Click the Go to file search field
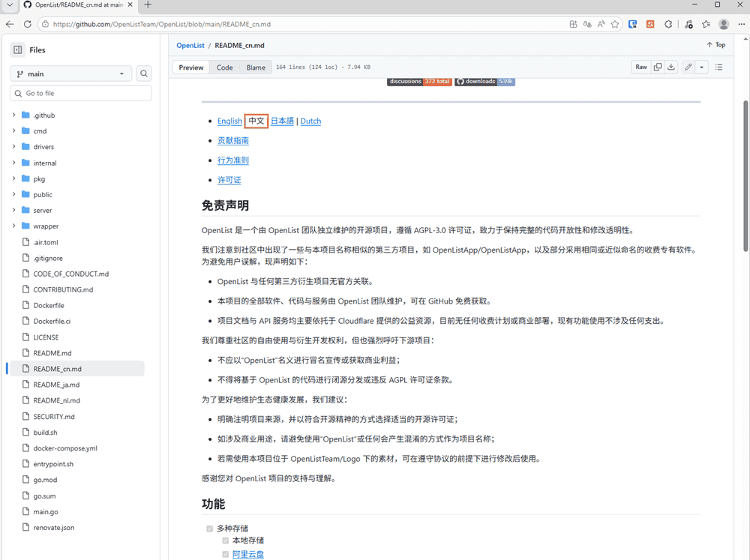The height and width of the screenshot is (560, 750). pyautogui.click(x=81, y=94)
